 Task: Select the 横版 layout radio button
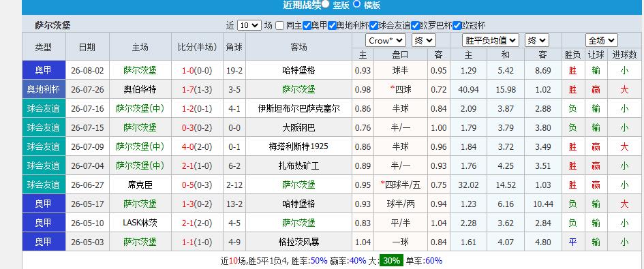(356, 4)
